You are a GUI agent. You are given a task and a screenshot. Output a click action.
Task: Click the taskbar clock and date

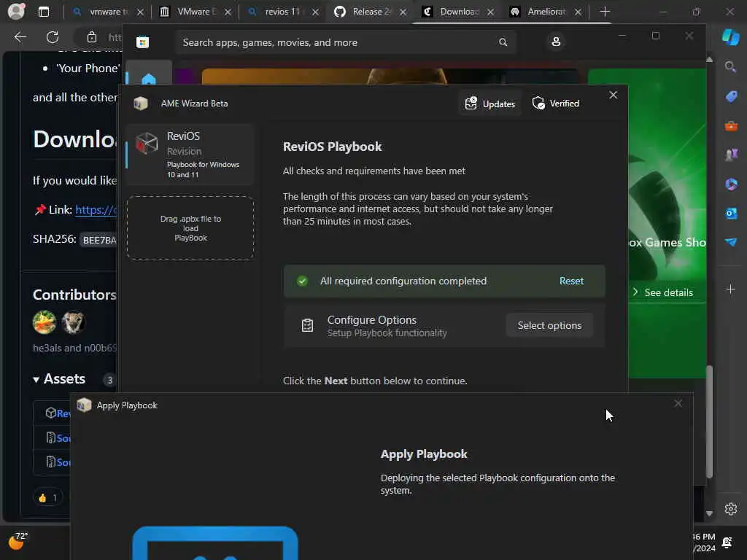tap(703, 542)
